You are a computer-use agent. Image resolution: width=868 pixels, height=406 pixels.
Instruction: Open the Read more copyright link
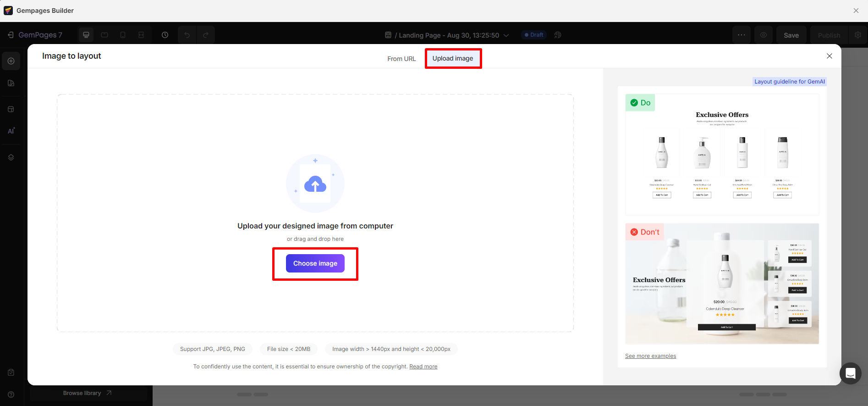coord(423,367)
